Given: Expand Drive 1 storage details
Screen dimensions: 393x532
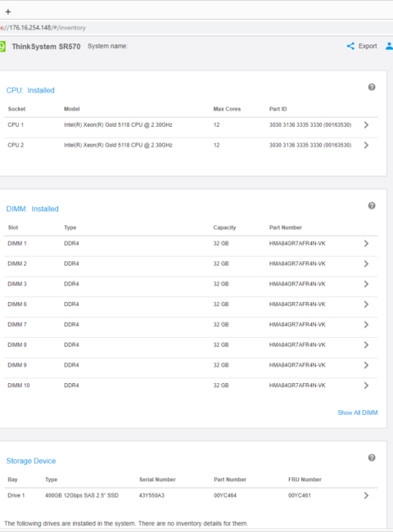Looking at the screenshot, I should (x=366, y=496).
